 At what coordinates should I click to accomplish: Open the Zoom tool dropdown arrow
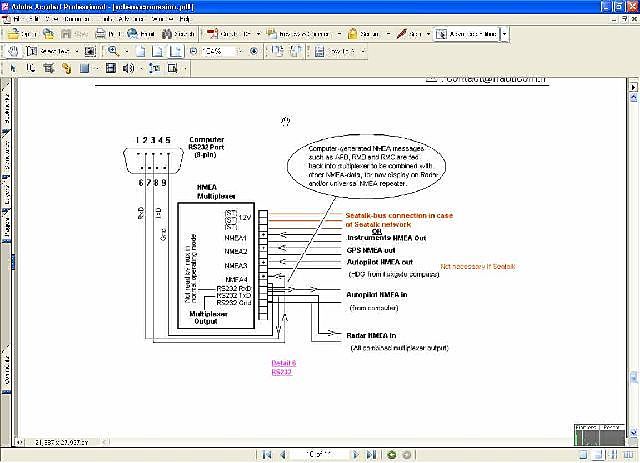pos(126,51)
